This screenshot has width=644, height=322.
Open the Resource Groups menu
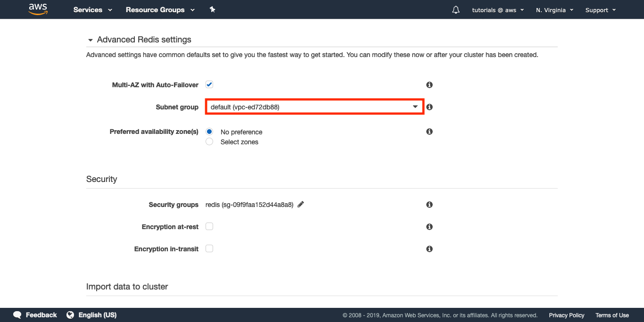(160, 10)
